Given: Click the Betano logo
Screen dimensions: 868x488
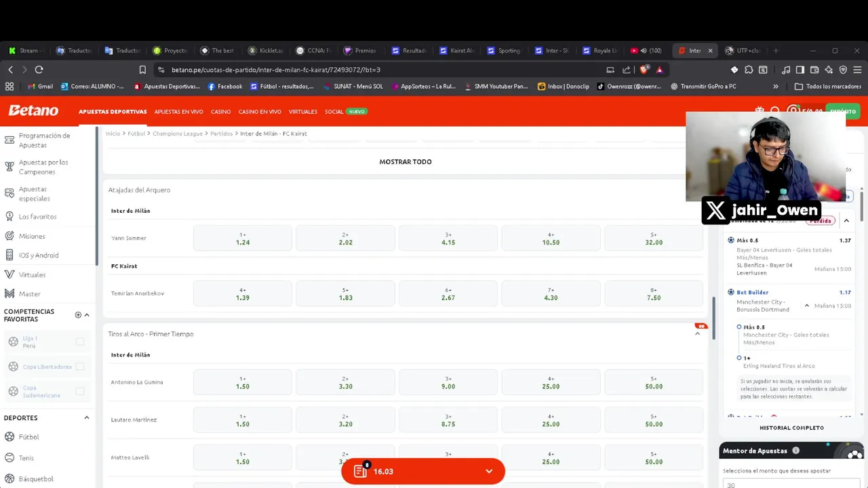Looking at the screenshot, I should (33, 110).
